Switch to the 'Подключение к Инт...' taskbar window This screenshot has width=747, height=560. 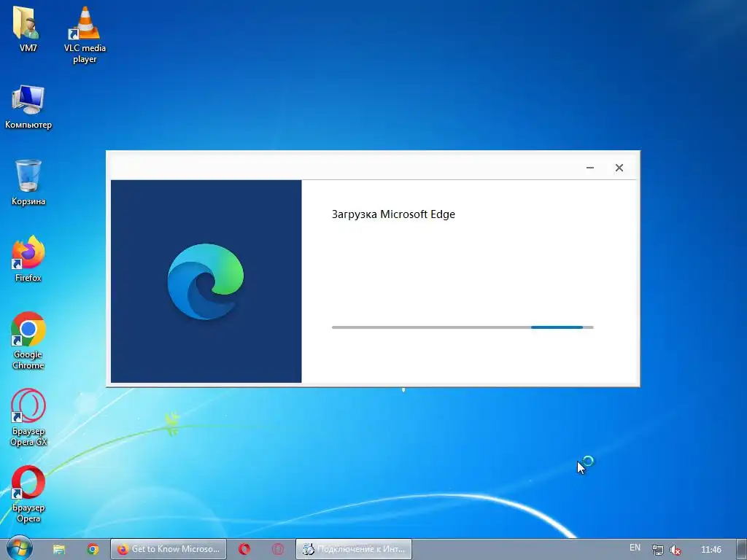pos(354,549)
